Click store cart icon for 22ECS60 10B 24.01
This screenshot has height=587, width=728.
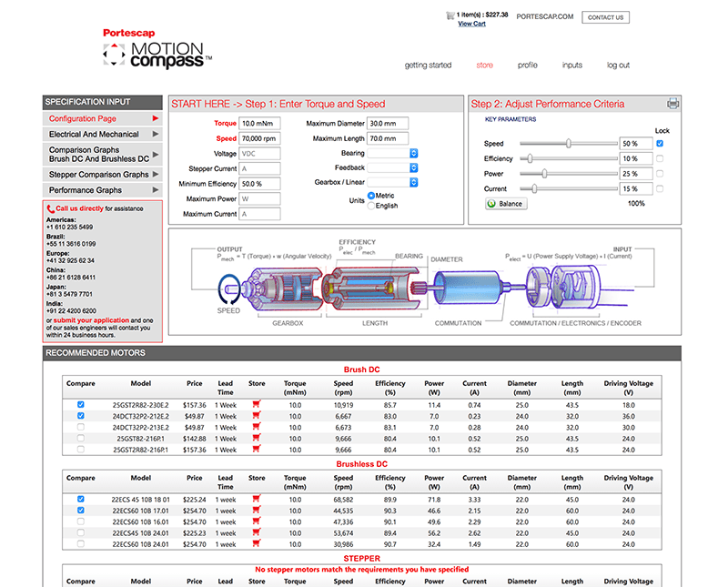pyautogui.click(x=257, y=543)
